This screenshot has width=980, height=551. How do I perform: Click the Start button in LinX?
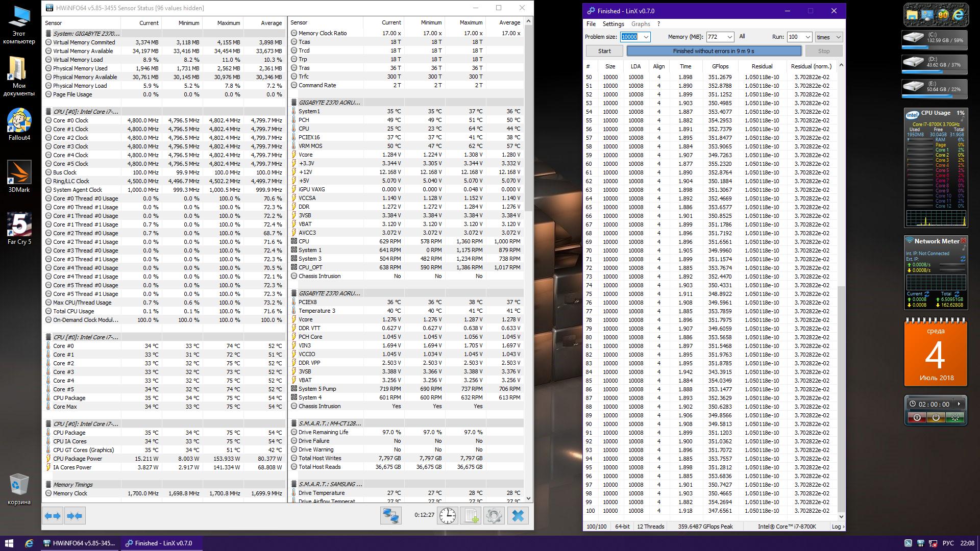click(604, 51)
